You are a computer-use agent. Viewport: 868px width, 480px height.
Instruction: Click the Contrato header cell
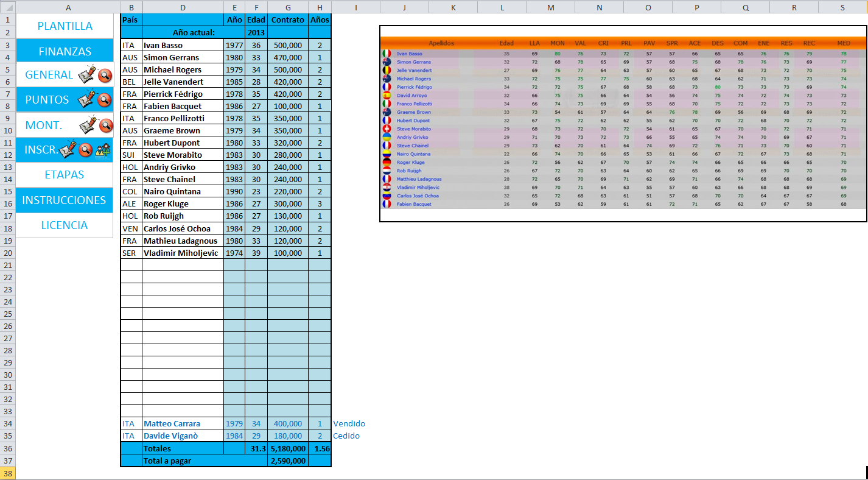(x=288, y=20)
